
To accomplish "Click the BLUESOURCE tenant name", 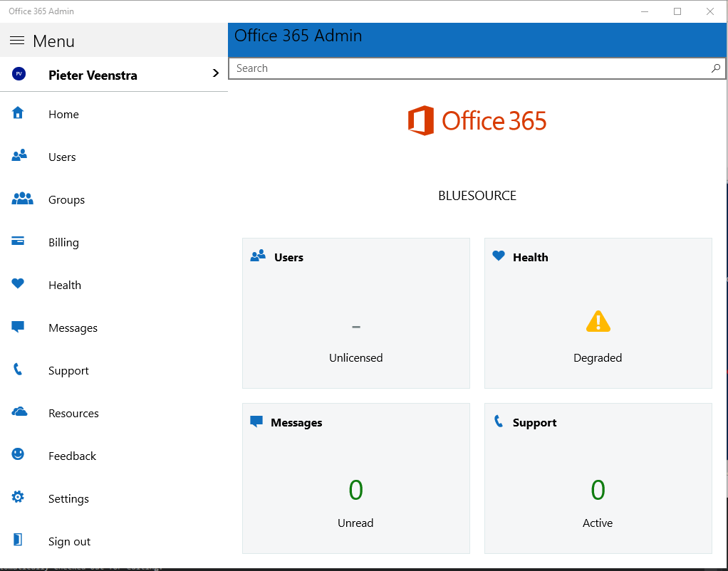I will pyautogui.click(x=477, y=196).
